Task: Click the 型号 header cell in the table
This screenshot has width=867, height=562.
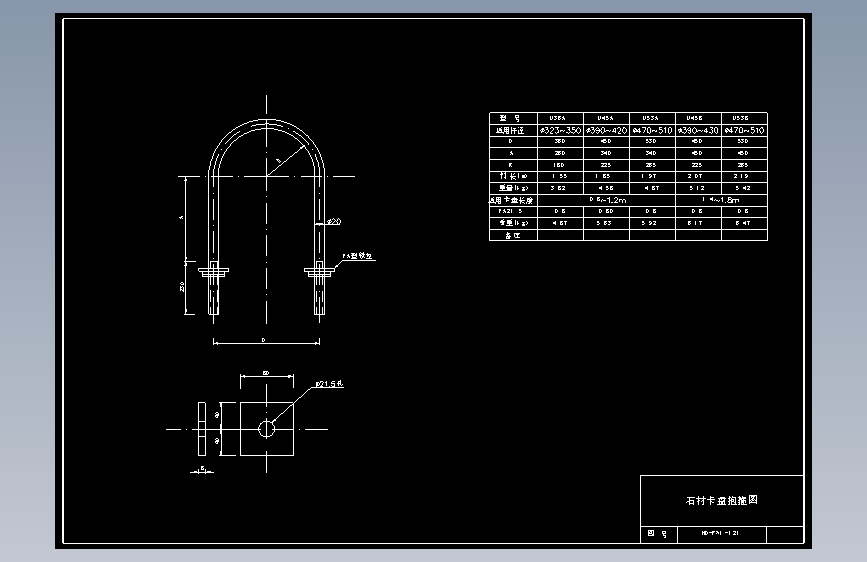Action: coord(513,118)
